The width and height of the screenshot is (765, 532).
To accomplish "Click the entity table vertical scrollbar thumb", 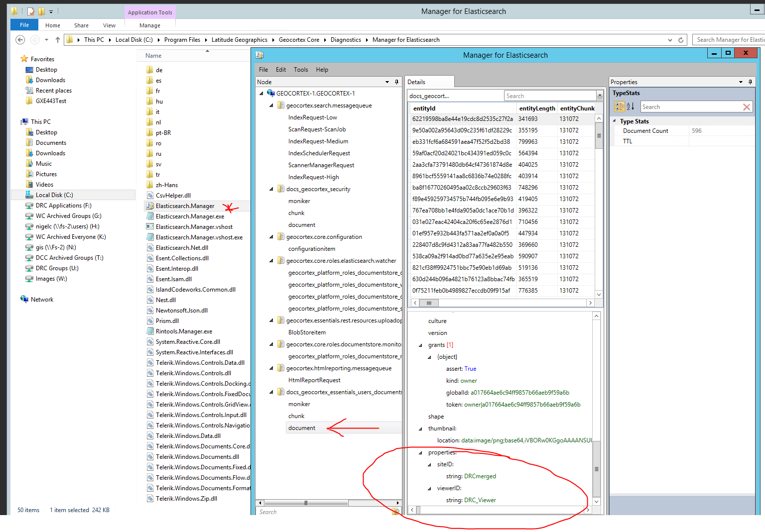I will pyautogui.click(x=599, y=136).
